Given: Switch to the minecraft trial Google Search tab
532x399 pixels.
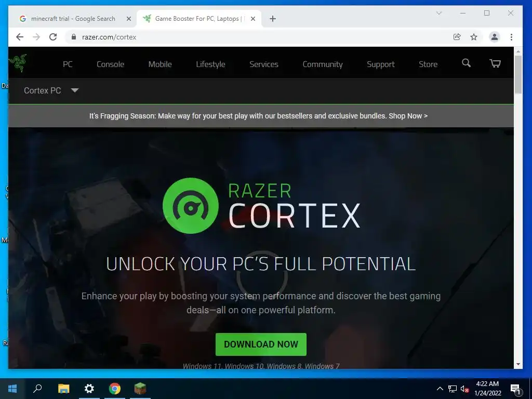Looking at the screenshot, I should tap(73, 19).
